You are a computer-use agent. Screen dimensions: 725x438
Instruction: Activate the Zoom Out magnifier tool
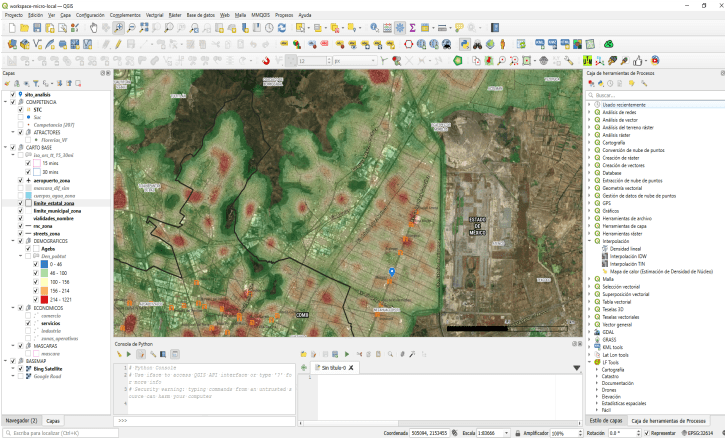coord(131,28)
